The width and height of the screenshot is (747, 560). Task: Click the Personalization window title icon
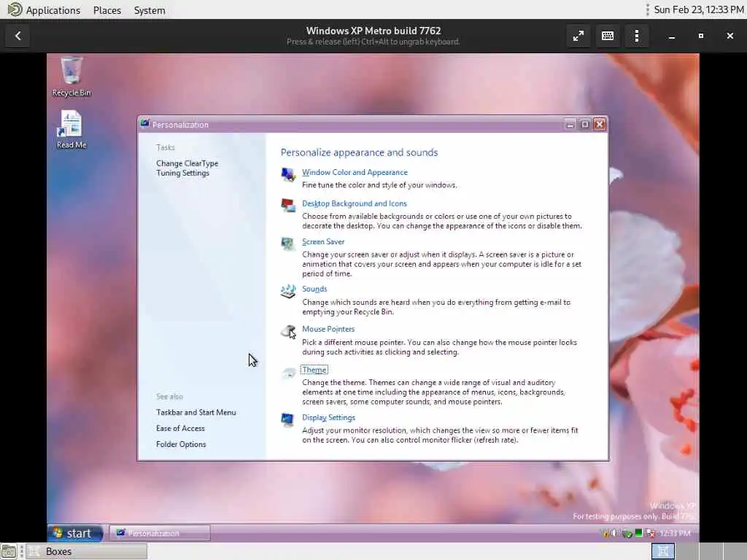(x=145, y=124)
